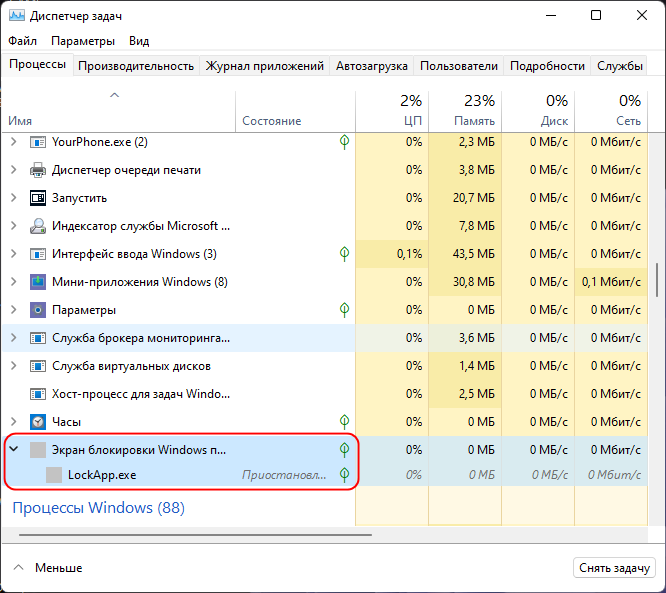Click the Параметры gear icon
The height and width of the screenshot is (593, 666).
tap(38, 310)
